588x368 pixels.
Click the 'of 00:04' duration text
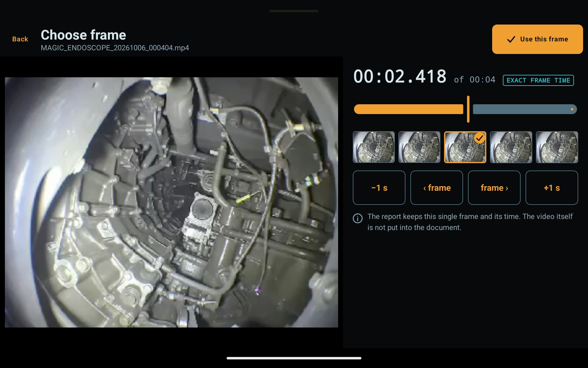(475, 80)
